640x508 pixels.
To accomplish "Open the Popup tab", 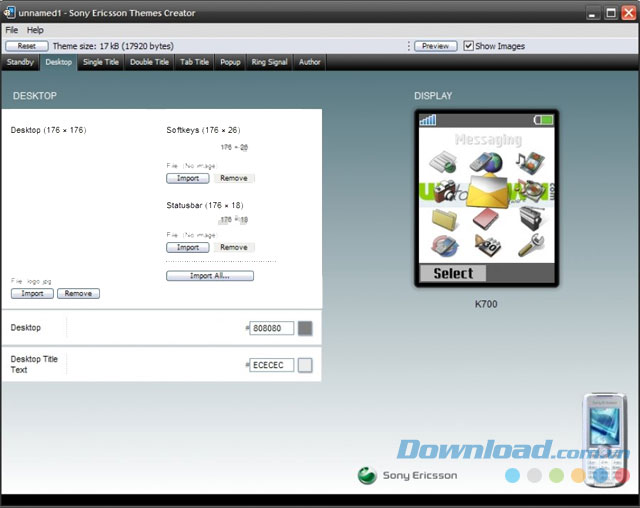I will [x=230, y=62].
